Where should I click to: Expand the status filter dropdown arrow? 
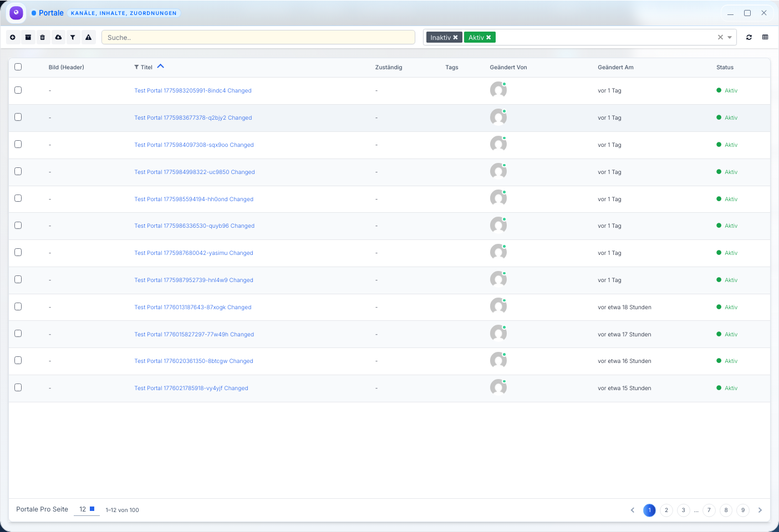click(730, 38)
